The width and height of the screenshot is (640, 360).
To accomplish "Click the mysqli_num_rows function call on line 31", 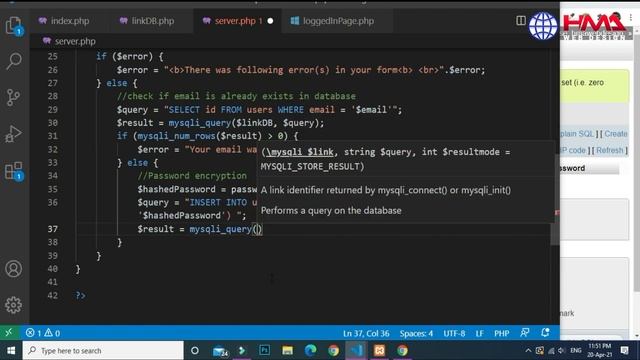I will [x=176, y=136].
